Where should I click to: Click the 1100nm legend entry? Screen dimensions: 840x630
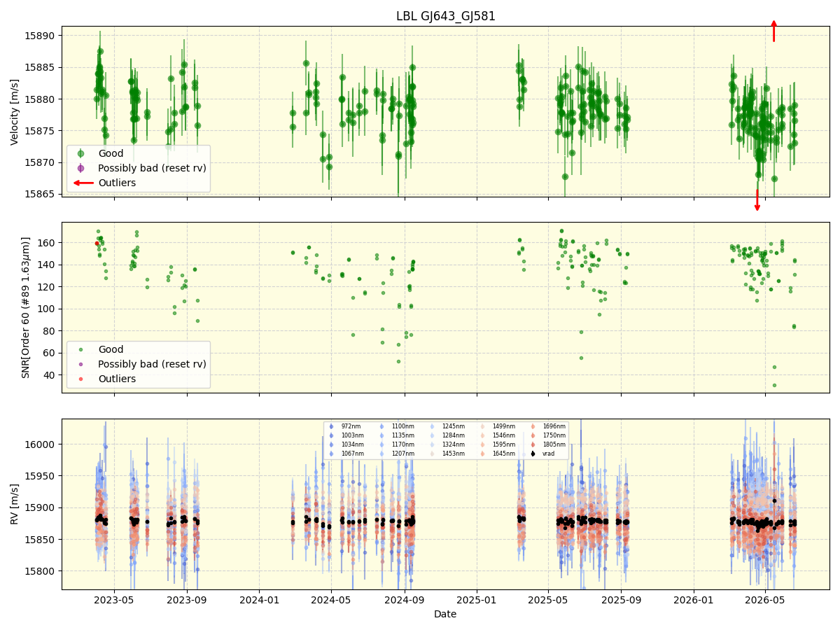pyautogui.click(x=397, y=426)
